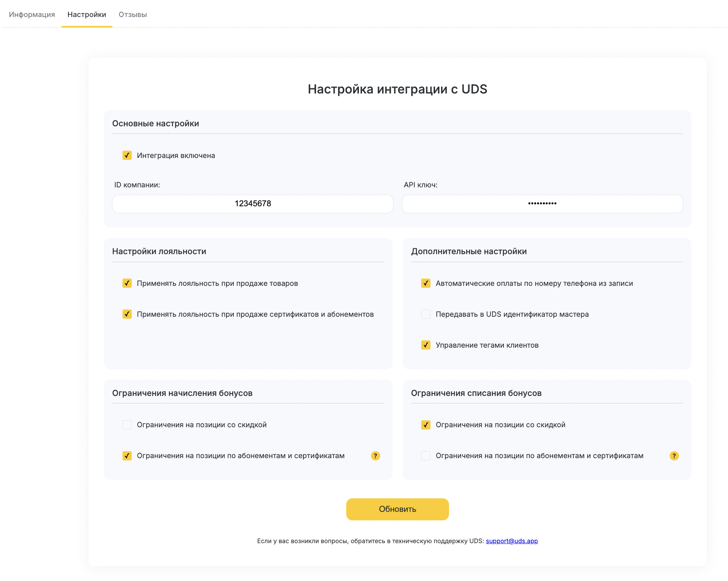Image resolution: width=728 pixels, height=581 pixels.
Task: Click the "Интеграция включена" label text
Action: pos(176,156)
